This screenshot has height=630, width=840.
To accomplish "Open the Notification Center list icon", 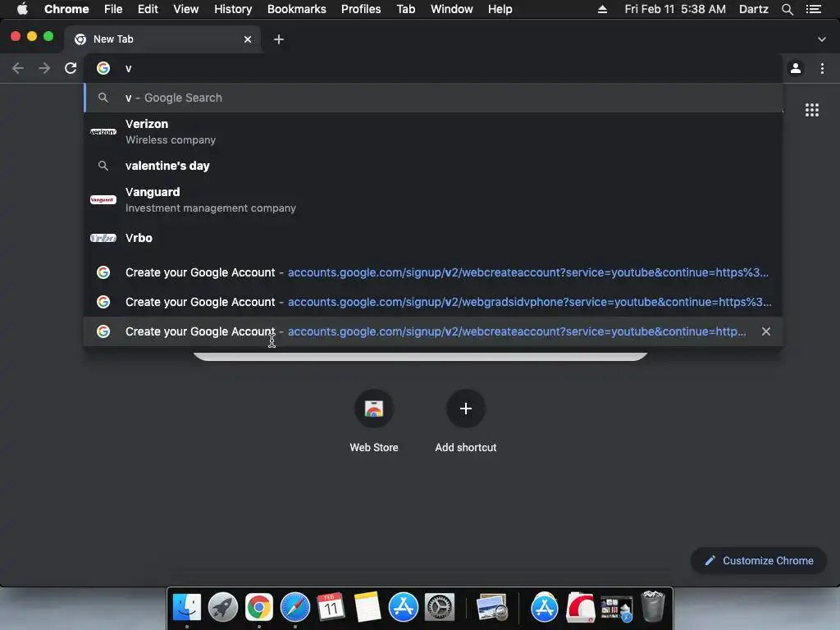I will tap(813, 9).
